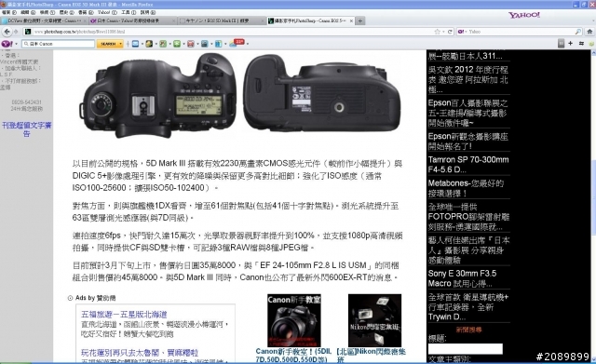596x364 pixels.
Task: Bookmark this page with the star icon
Action: click(x=437, y=32)
